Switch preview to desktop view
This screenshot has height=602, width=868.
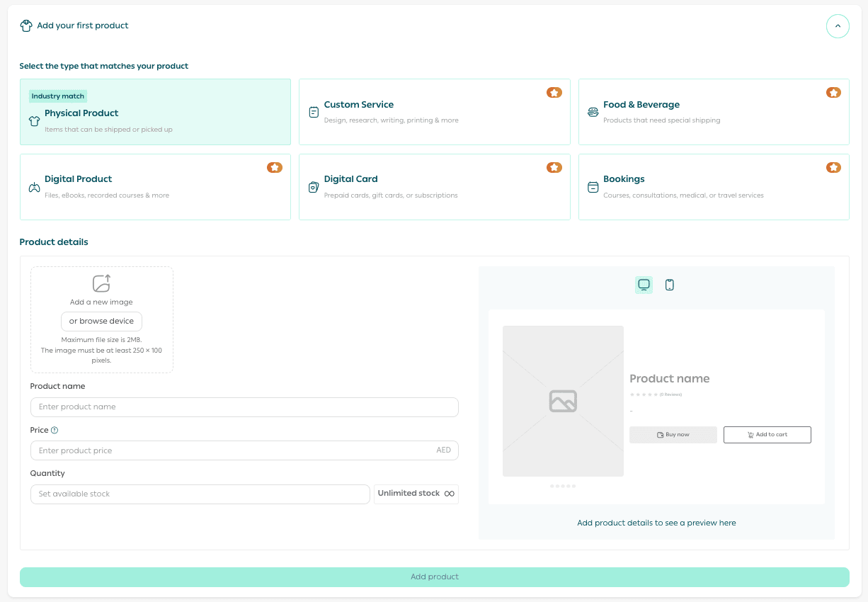pos(644,285)
